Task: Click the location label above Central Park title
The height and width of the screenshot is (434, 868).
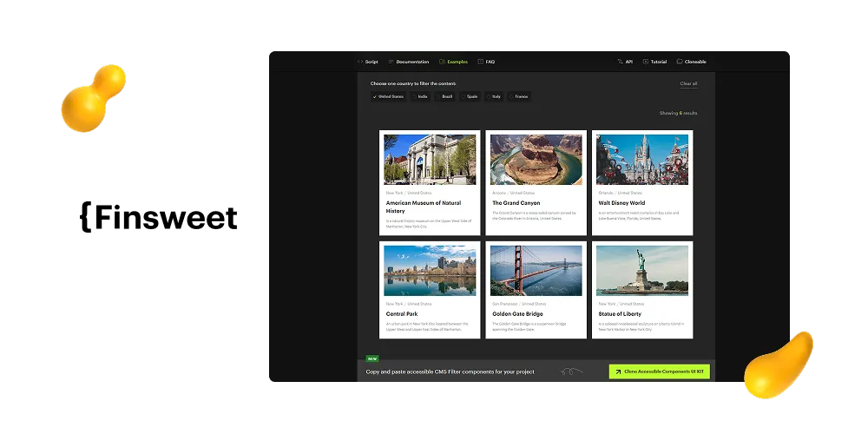Action: (409, 304)
